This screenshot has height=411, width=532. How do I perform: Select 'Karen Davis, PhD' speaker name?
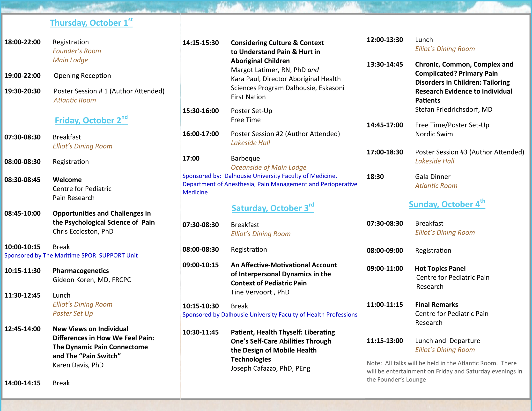pyautogui.click(x=78, y=365)
